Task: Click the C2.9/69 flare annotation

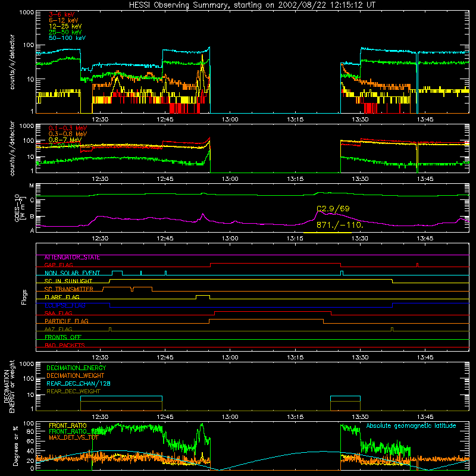Action: point(333,209)
